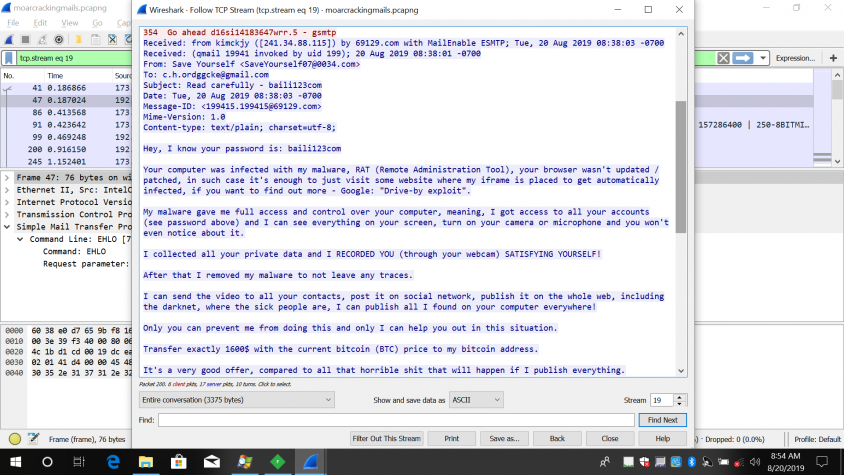Click the Bluetooth tray icon
Image resolution: width=844 pixels, height=475 pixels.
pyautogui.click(x=692, y=462)
